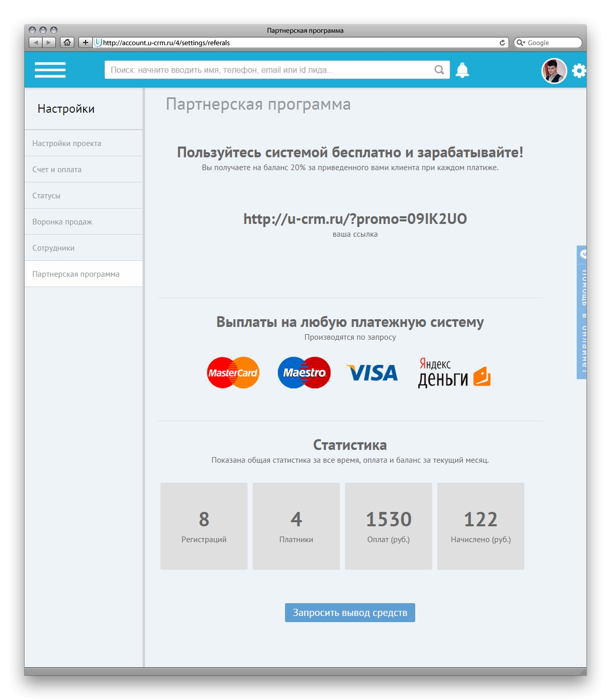Click the notifications bell icon
Viewport: 611px width, 700px height.
(462, 70)
